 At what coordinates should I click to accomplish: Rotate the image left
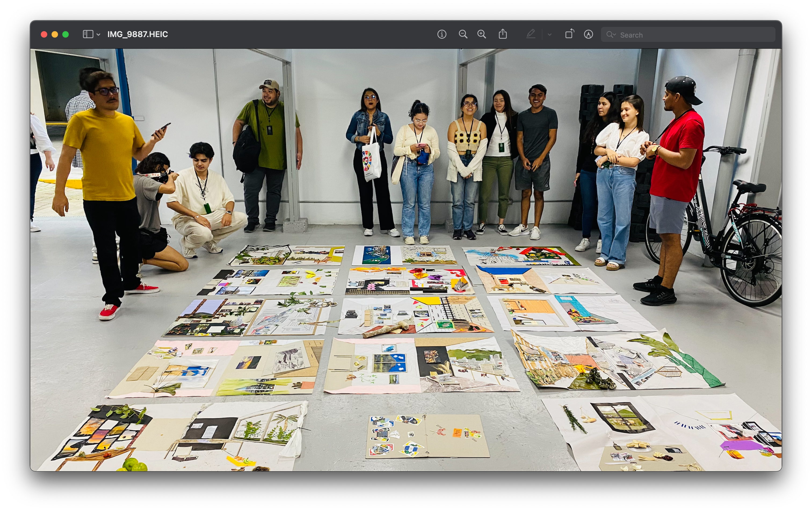569,34
